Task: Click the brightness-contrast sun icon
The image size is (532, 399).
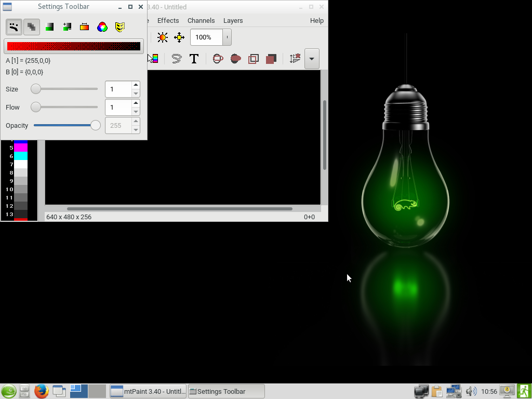Action: [163, 37]
